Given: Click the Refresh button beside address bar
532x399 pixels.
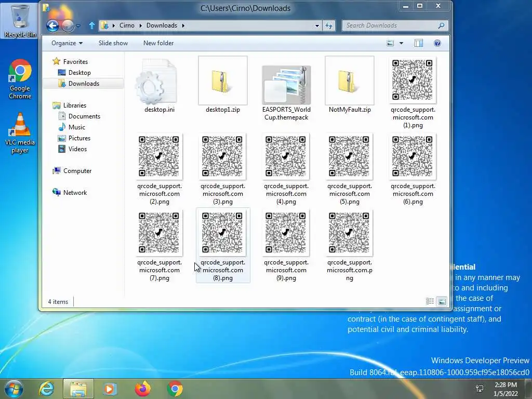Looking at the screenshot, I should click(x=329, y=25).
